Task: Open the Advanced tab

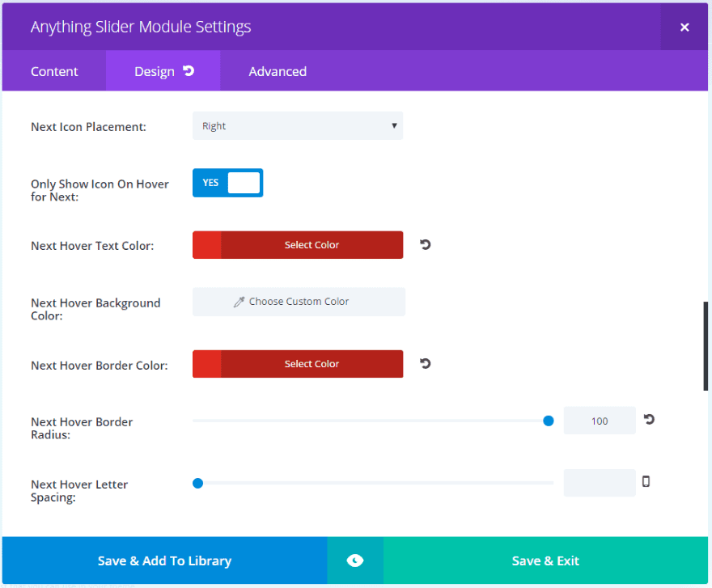Action: point(278,71)
